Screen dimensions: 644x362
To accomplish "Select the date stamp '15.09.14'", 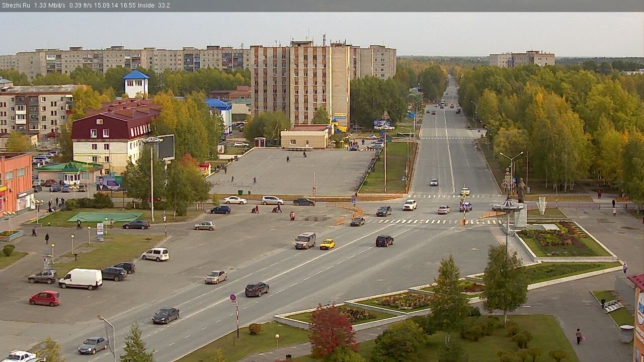I will 106,6.
